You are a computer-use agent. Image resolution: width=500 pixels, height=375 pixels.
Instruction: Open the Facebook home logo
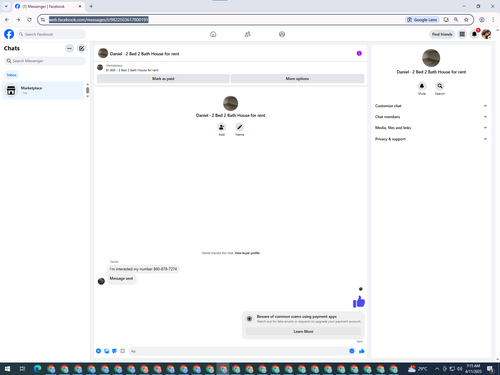coord(9,34)
